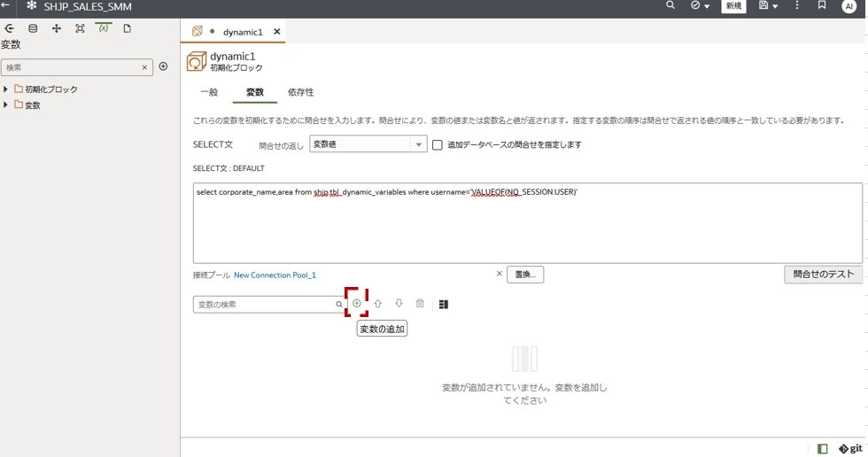The height and width of the screenshot is (457, 868).
Task: Click the 新規 button
Action: pos(733,5)
